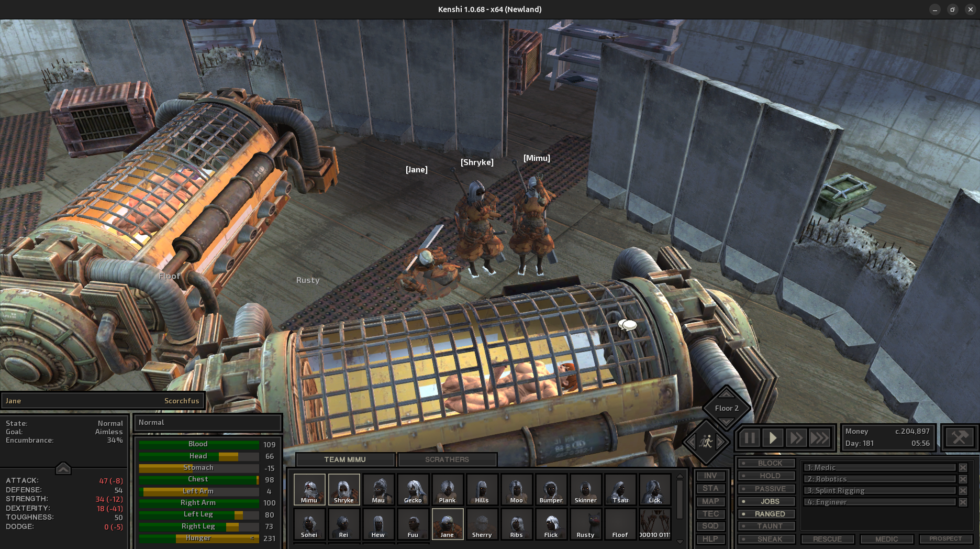
Task: Toggle RANGED mode
Action: click(767, 514)
